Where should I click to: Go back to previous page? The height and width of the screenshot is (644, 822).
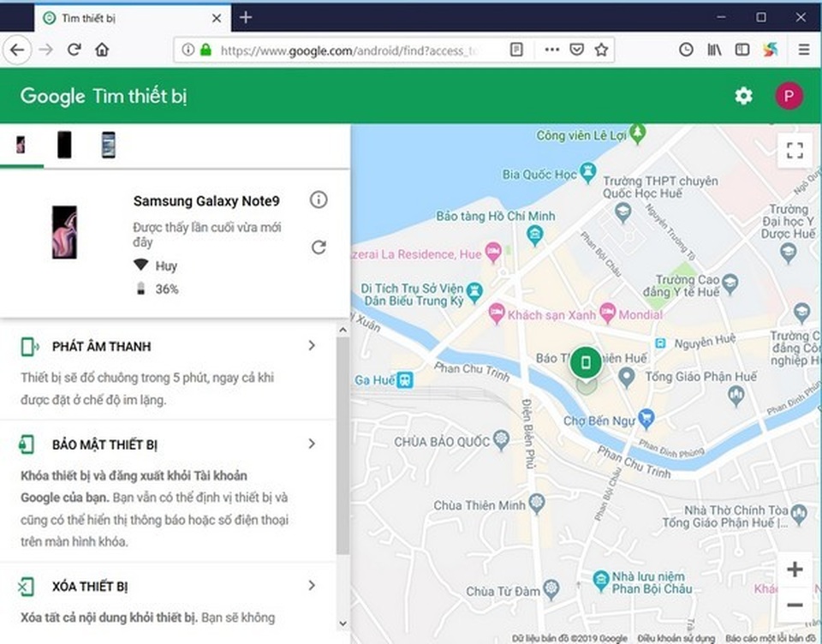pyautogui.click(x=17, y=50)
